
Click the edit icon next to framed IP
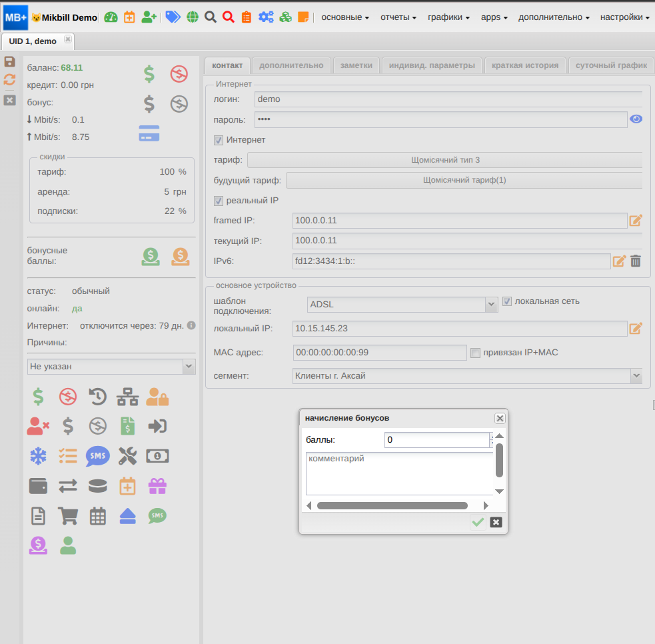coord(636,220)
